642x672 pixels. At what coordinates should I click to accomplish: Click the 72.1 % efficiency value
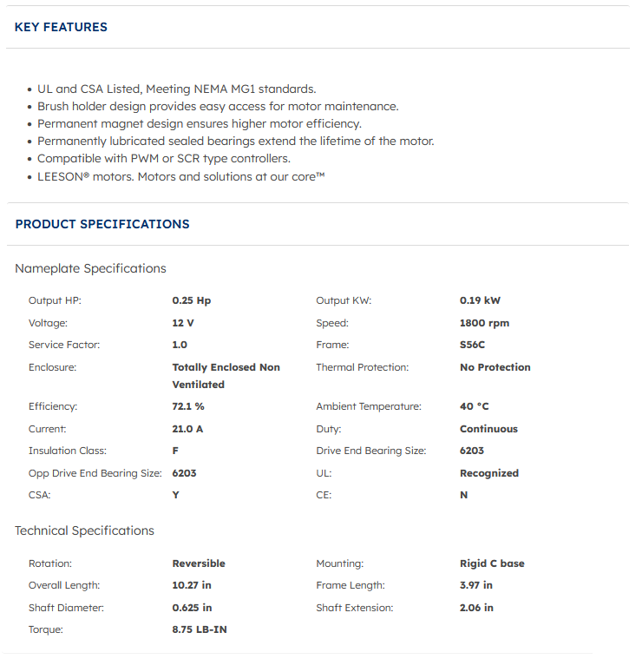pos(188,406)
